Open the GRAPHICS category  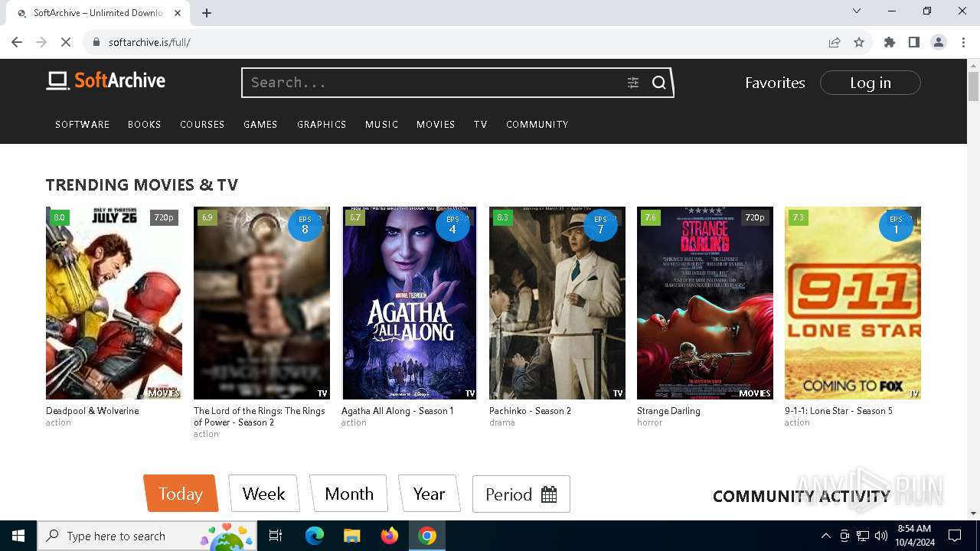tap(322, 124)
